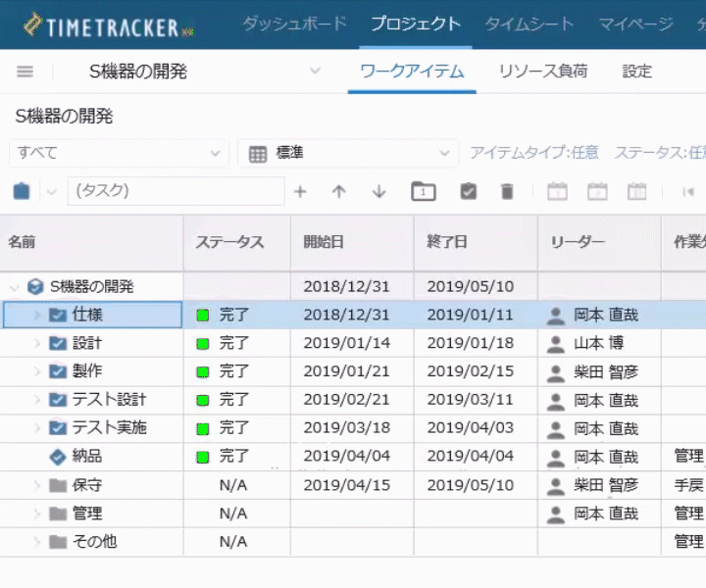Move item up with up arrow icon
Image resolution: width=706 pixels, height=588 pixels.
click(x=339, y=191)
